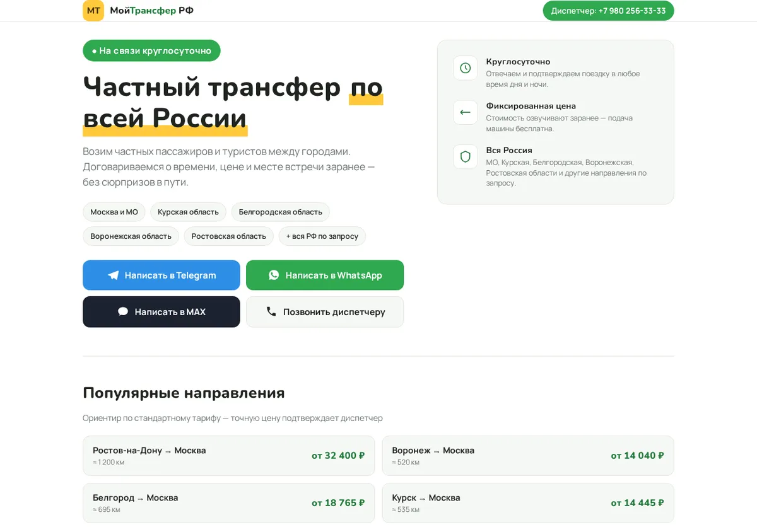Click the WhatsApp icon in green button

(274, 275)
